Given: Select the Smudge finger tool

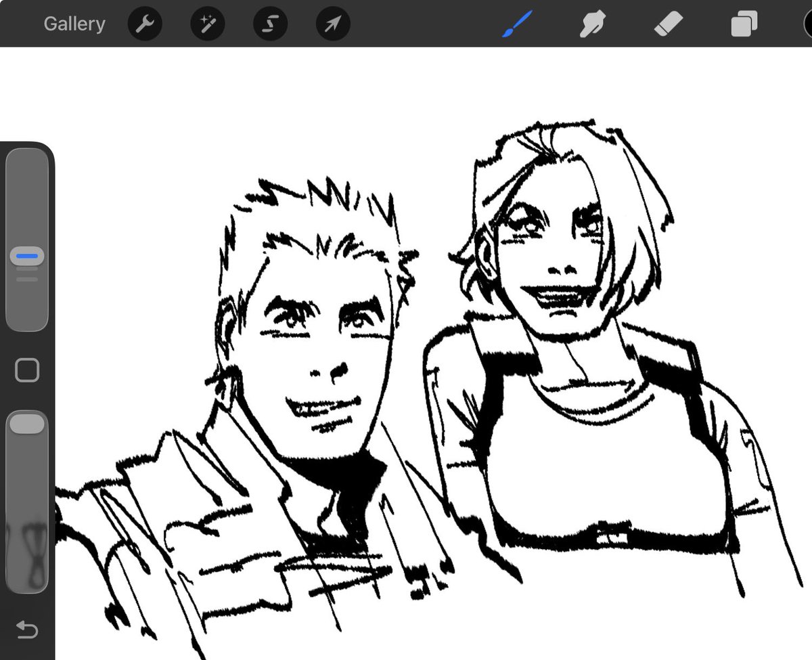Looking at the screenshot, I should (x=592, y=25).
